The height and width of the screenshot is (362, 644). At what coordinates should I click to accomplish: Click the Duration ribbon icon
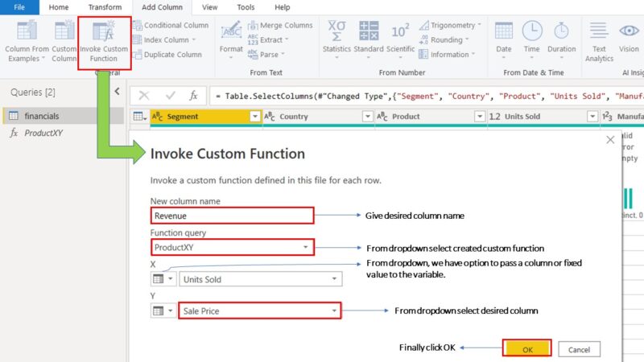click(561, 32)
